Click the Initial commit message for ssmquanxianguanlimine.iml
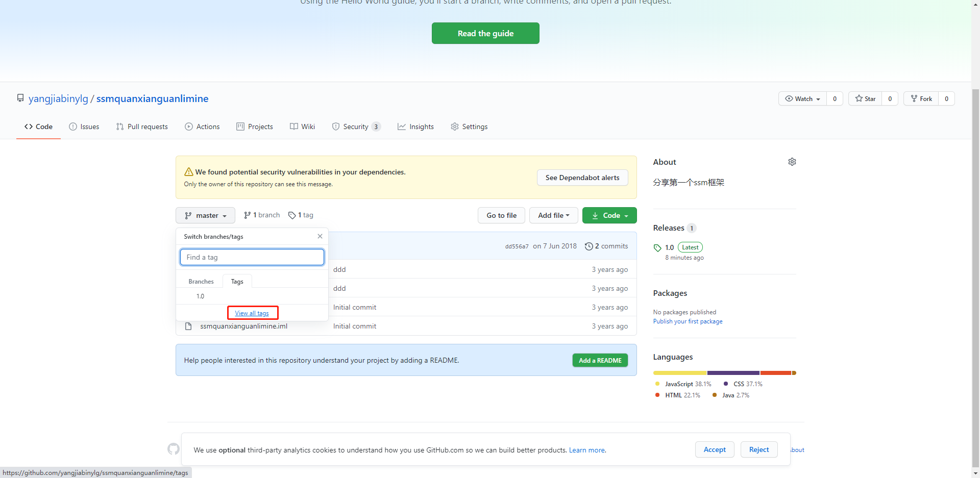The image size is (980, 478). 355,326
